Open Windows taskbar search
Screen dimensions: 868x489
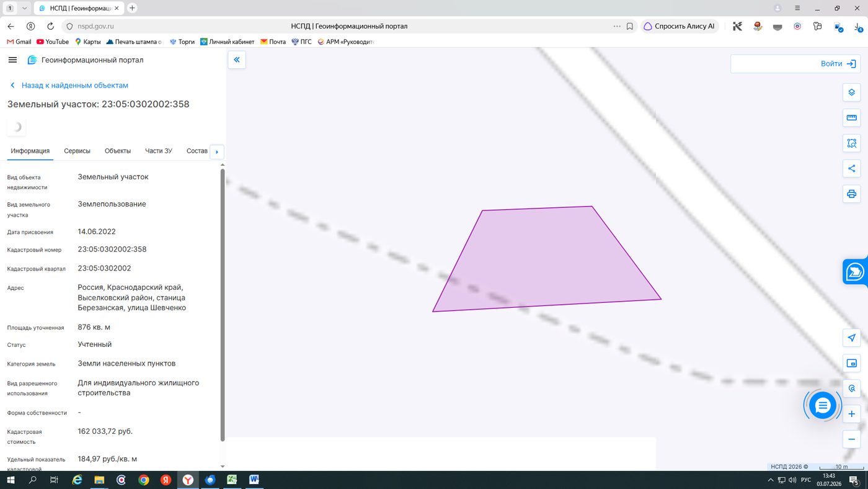click(33, 480)
